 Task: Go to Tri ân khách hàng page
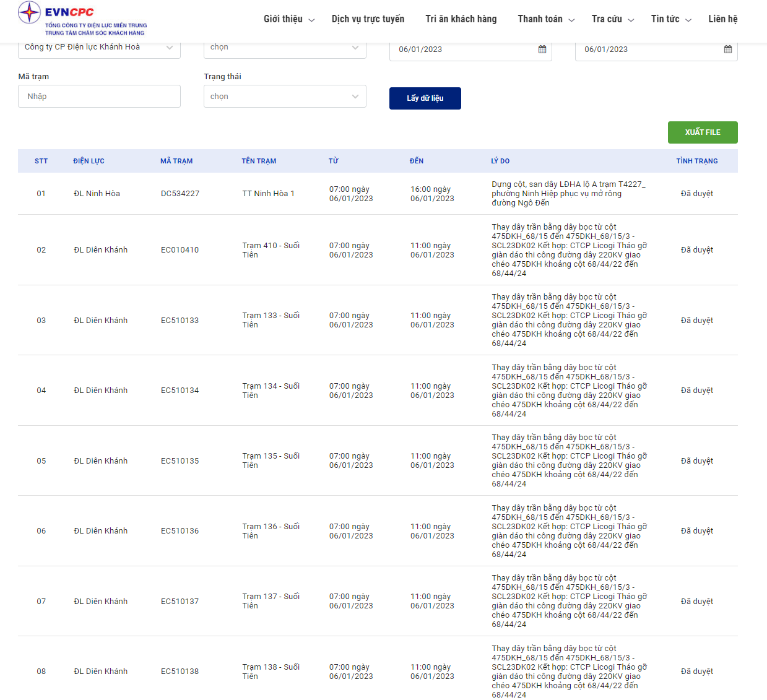click(x=461, y=19)
